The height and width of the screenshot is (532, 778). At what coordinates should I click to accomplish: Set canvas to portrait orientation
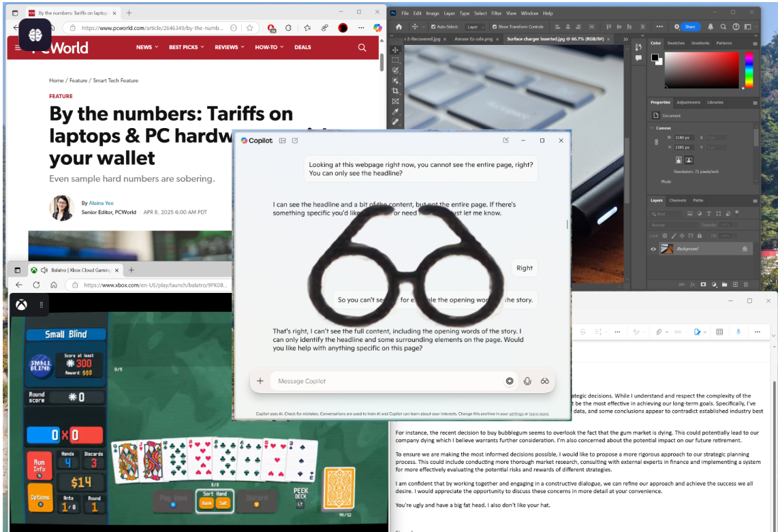click(679, 160)
